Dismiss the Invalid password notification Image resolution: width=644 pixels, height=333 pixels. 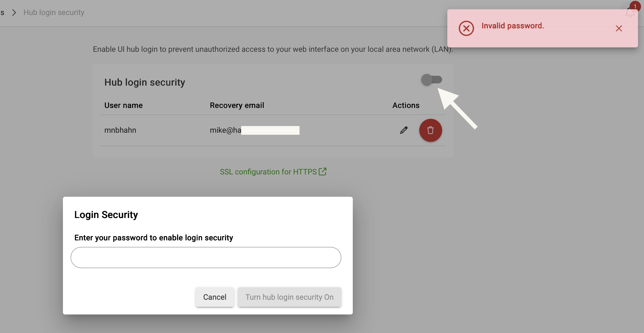[619, 28]
